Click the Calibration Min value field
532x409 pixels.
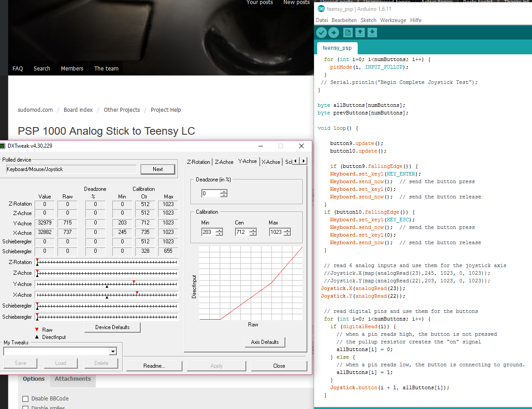pos(208,232)
